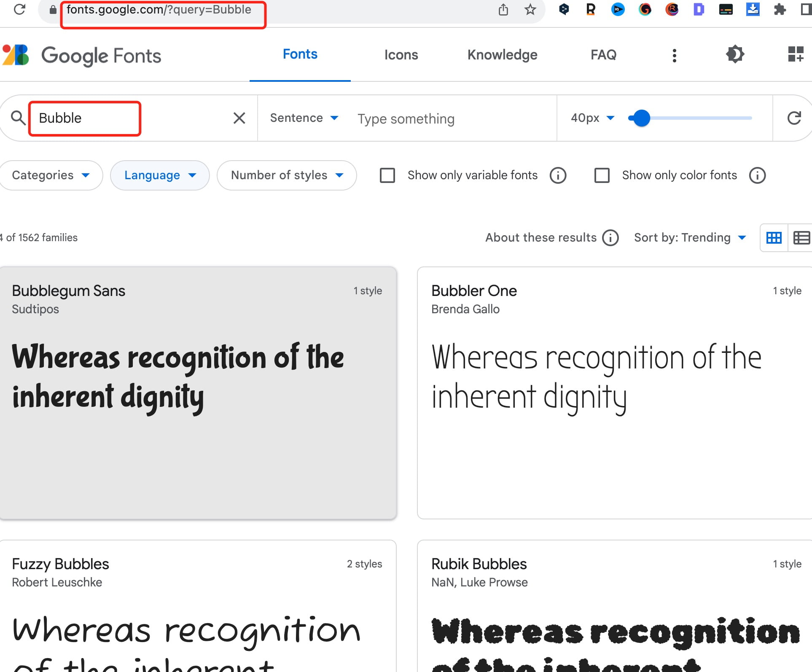Open the three-dot more menu
The width and height of the screenshot is (812, 672).
(x=674, y=55)
